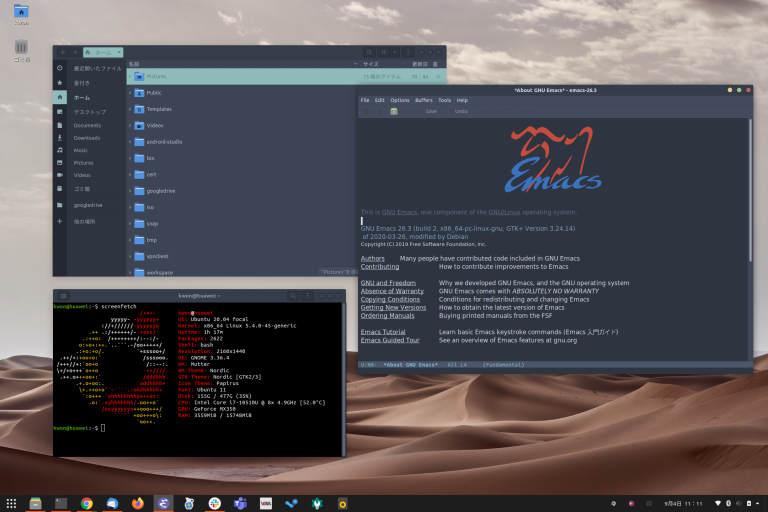Image resolution: width=768 pixels, height=512 pixels.
Task: Click the Emacs open file toolbar icon
Action: coord(380,112)
